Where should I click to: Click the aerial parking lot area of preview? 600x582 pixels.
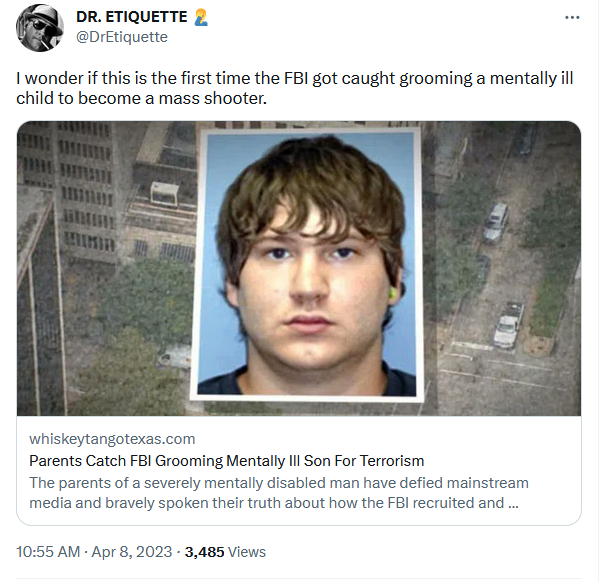click(x=502, y=268)
